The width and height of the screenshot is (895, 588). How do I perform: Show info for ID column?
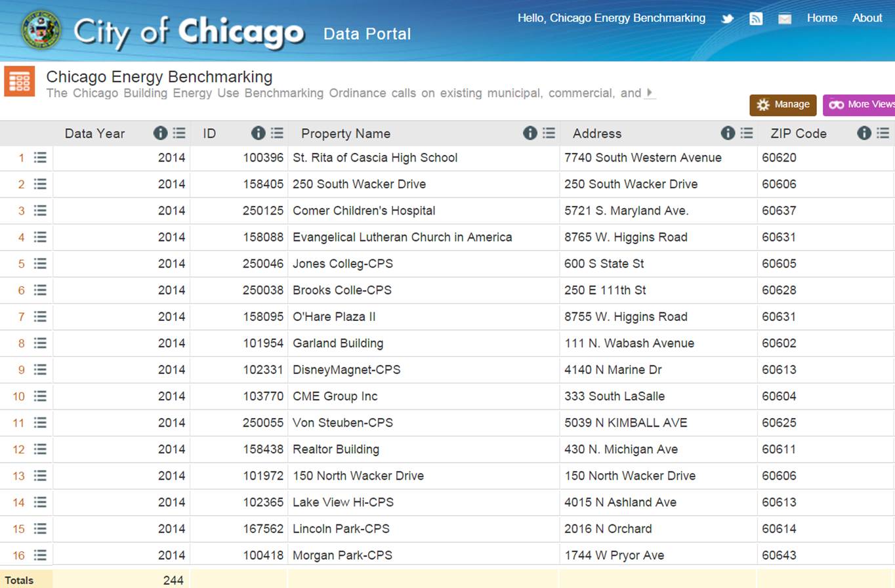[258, 133]
